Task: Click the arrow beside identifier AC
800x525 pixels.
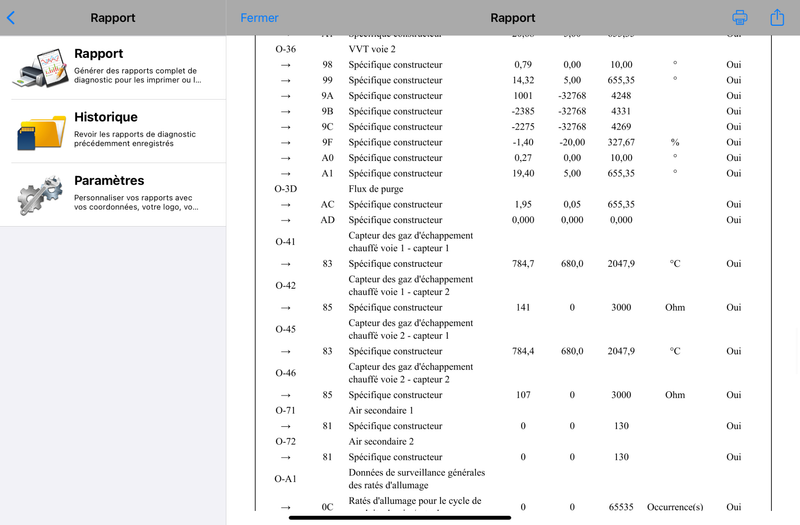Action: (x=286, y=205)
